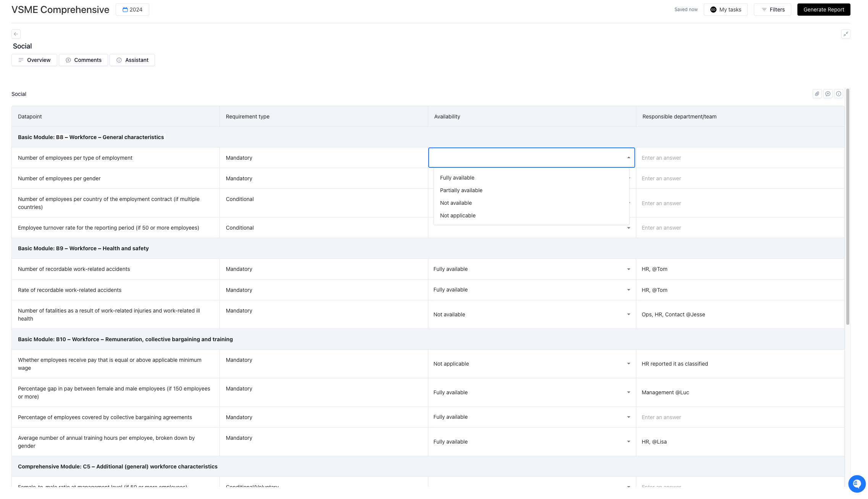Open My tasks

click(x=726, y=10)
